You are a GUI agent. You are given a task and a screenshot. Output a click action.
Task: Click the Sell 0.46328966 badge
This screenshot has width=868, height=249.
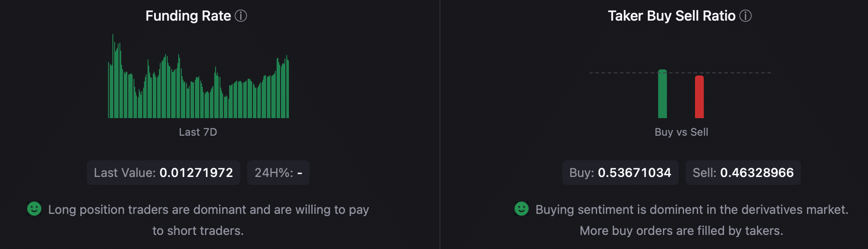pos(743,173)
